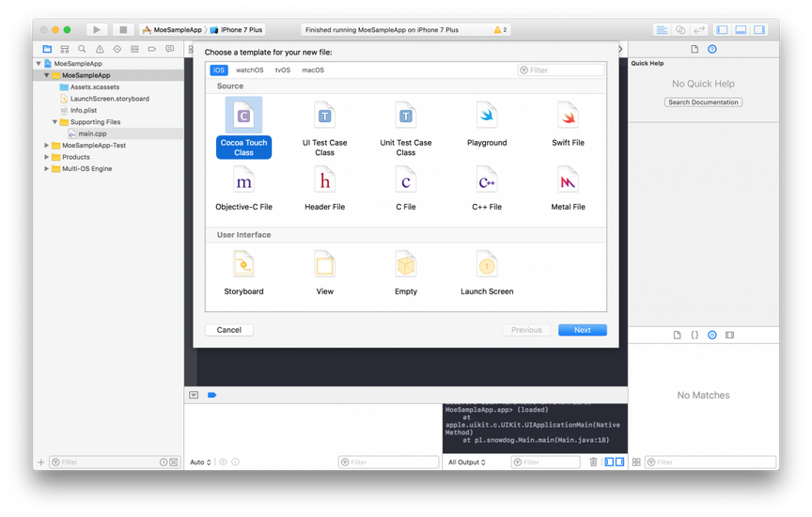This screenshot has height=517, width=812.
Task: Select Info.plist in the navigator
Action: 84,110
